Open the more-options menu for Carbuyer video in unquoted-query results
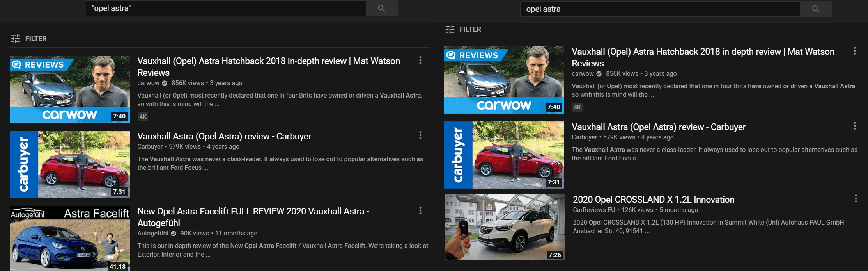 point(854,126)
